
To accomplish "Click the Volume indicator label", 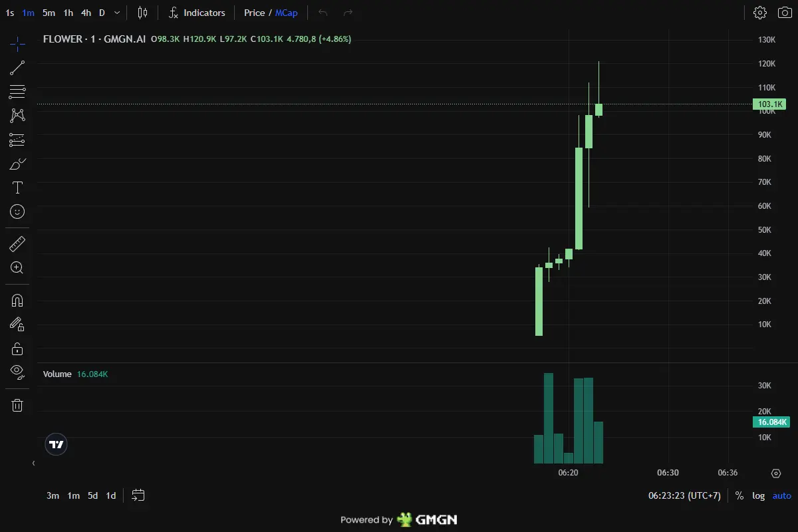I will (x=57, y=374).
